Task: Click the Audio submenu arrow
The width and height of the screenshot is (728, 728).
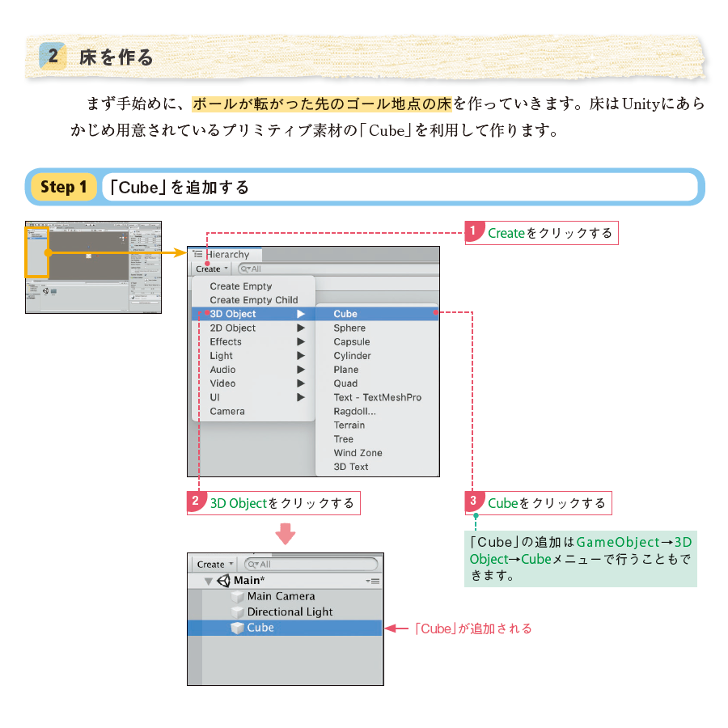Action: (x=301, y=370)
